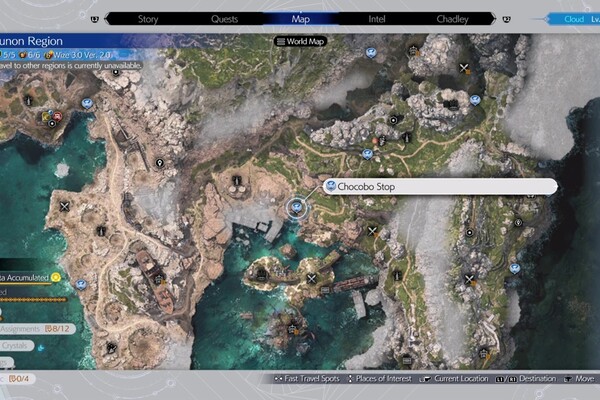Click the location pin marker
Screen dimensions: 600x400
pos(160,163)
